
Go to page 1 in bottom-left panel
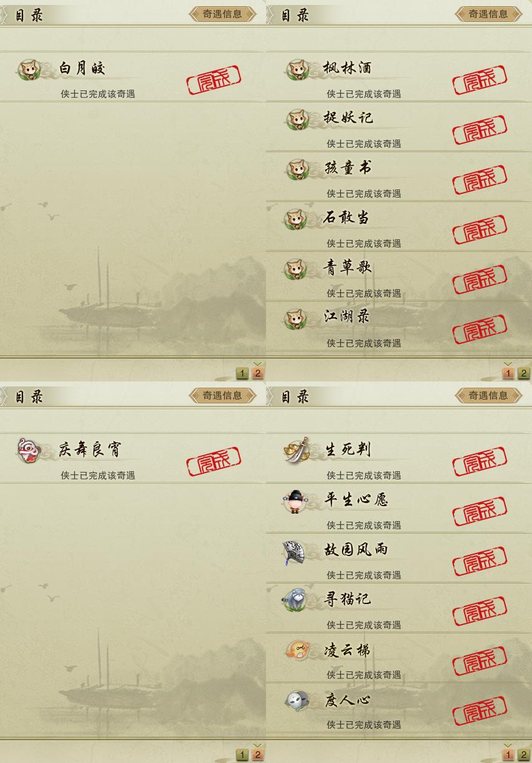coord(242,755)
